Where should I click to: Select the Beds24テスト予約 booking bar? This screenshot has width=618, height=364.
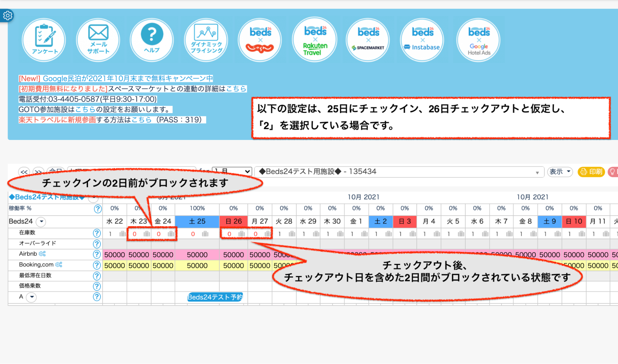coord(215,297)
